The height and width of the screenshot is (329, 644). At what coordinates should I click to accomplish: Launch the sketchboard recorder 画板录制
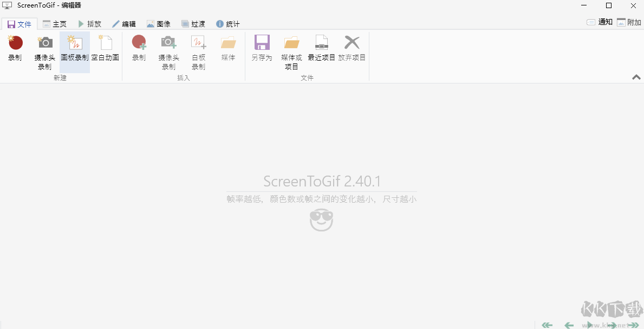pos(74,49)
